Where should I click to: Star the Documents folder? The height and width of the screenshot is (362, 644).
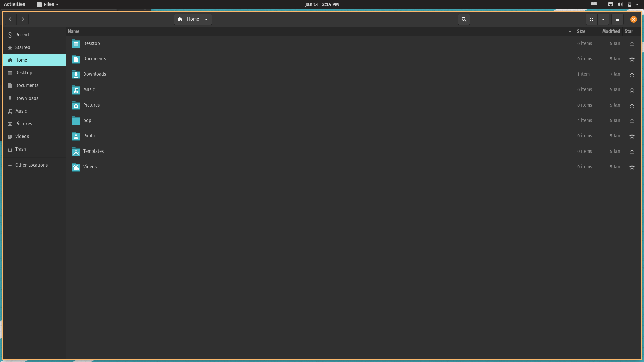coord(632,59)
